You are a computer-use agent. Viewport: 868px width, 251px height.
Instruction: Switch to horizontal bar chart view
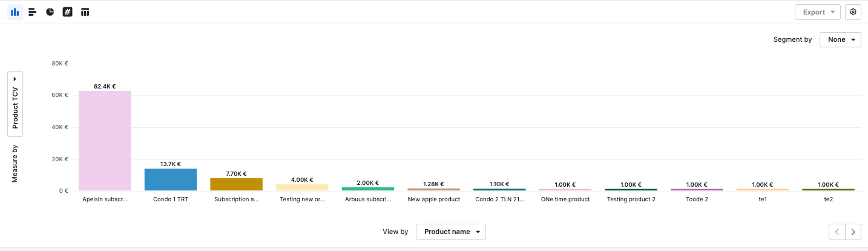click(x=33, y=12)
